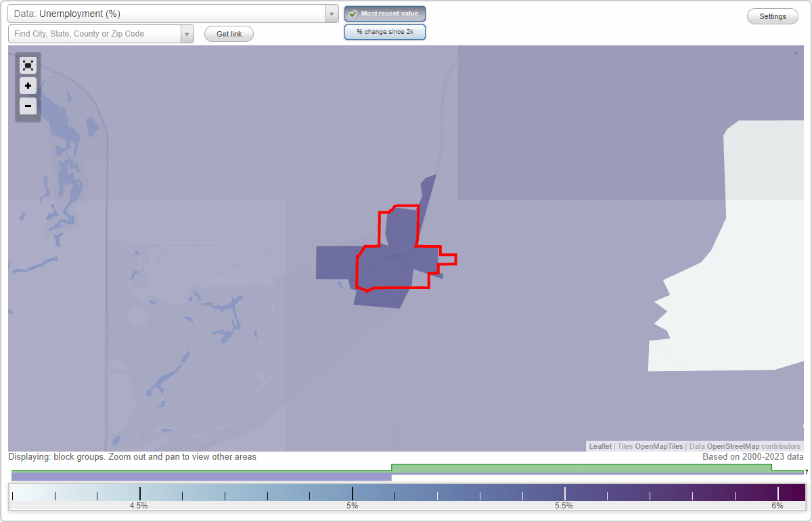
Task: Click the Data: Unemployment (%) selector text
Action: pyautogui.click(x=67, y=14)
